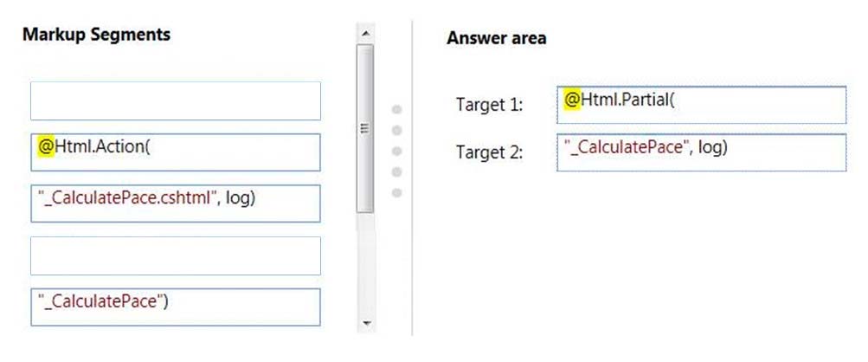Click the first empty markup segment box
This screenshot has height=362, width=868.
176,101
